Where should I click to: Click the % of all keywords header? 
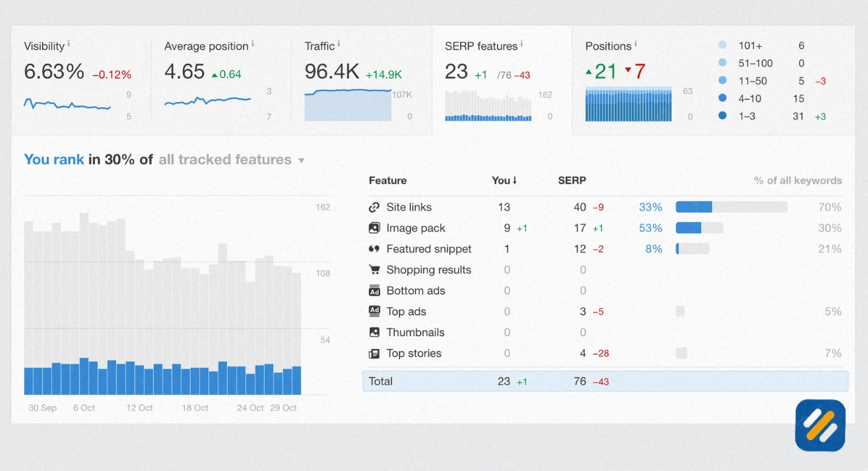click(798, 180)
